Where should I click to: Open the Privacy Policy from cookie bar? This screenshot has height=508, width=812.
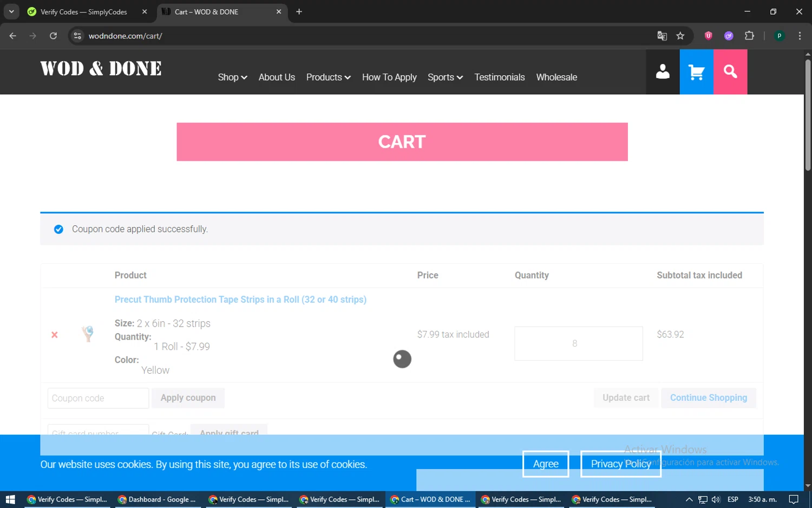click(x=621, y=464)
